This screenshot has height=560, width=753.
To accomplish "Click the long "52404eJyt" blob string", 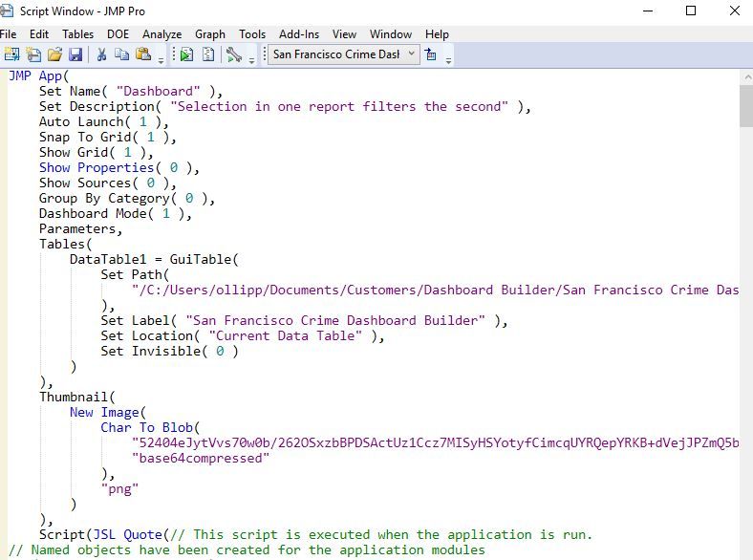I will pos(435,442).
